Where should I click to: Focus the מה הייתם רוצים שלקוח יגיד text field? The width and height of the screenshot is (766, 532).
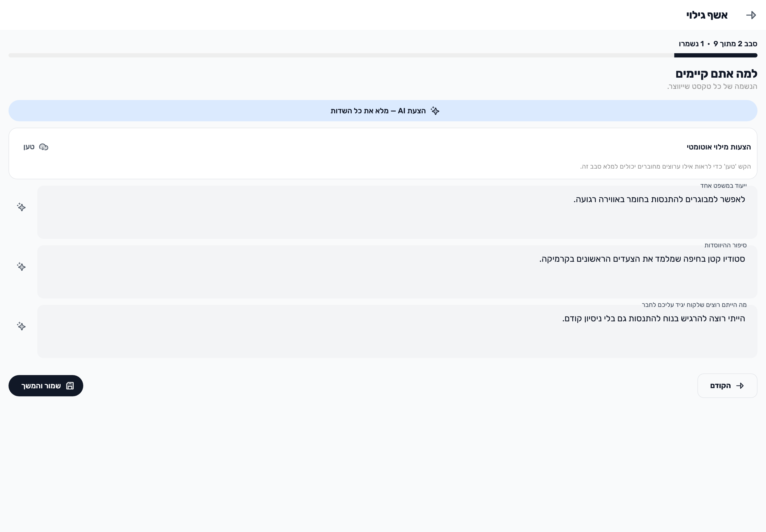pyautogui.click(x=397, y=332)
